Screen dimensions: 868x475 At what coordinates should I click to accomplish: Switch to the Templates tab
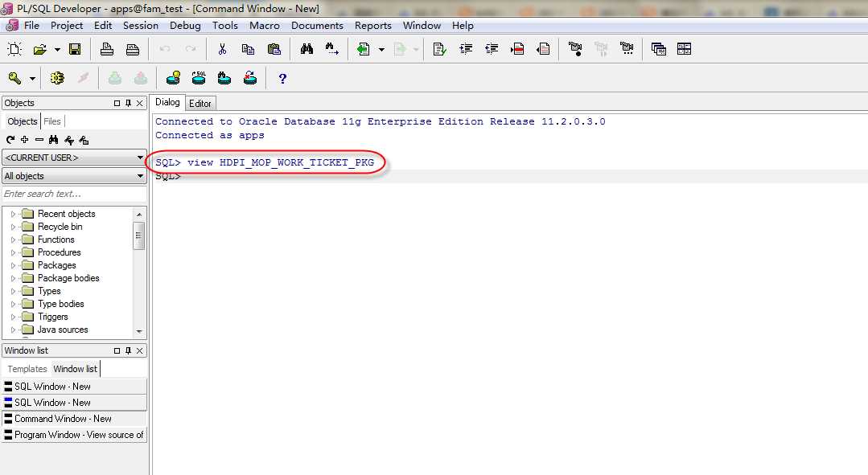[27, 369]
